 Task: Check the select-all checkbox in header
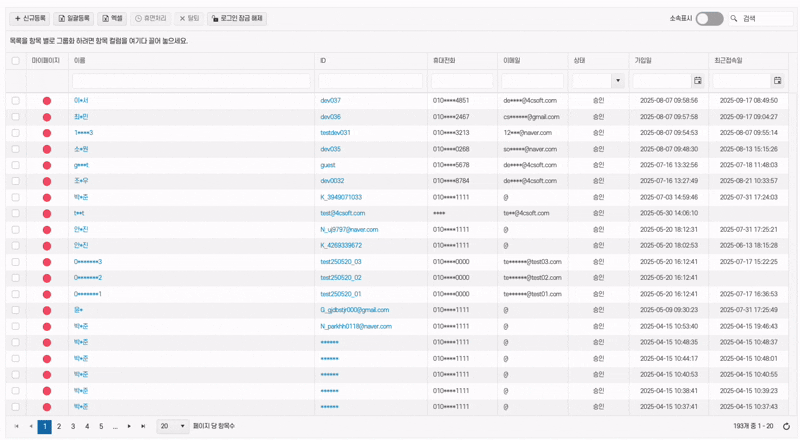coord(15,61)
